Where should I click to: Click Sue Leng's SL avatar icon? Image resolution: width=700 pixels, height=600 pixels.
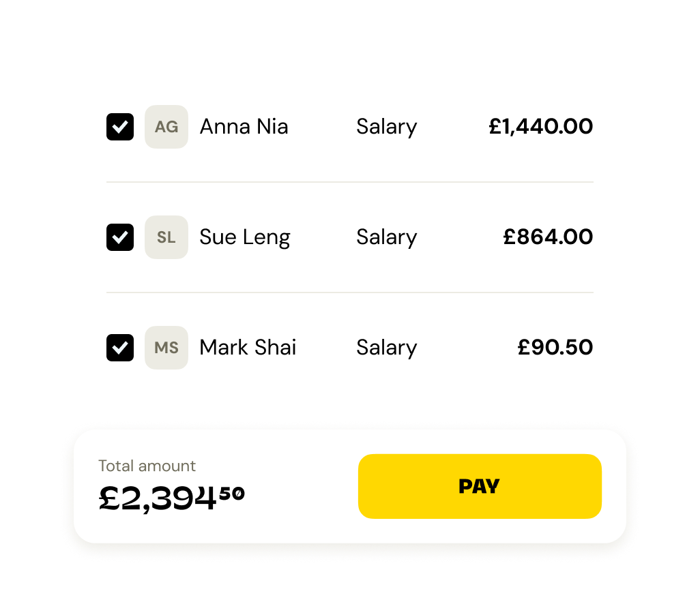pyautogui.click(x=166, y=237)
